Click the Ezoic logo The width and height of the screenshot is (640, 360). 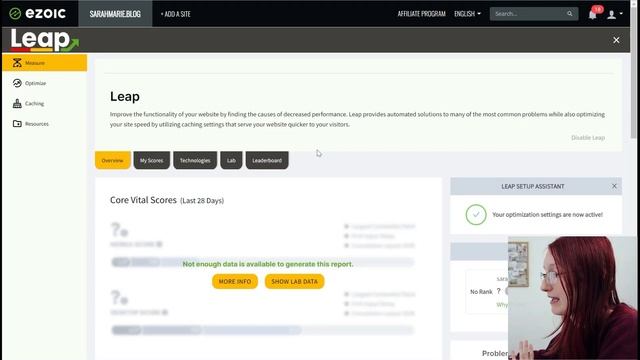click(37, 13)
